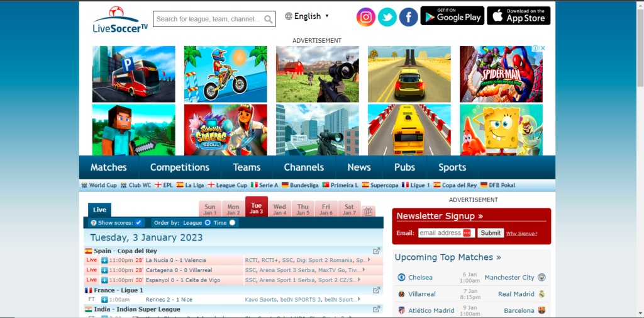Open the Spider-Man game ad thumbnail
Viewport: 644px width, 318px height.
click(501, 74)
